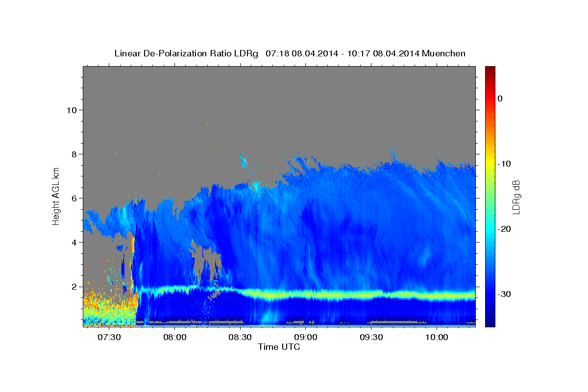Click the yellow-green melting layer band near 09:00
Viewport: 588px width, 392px height.
(306, 294)
